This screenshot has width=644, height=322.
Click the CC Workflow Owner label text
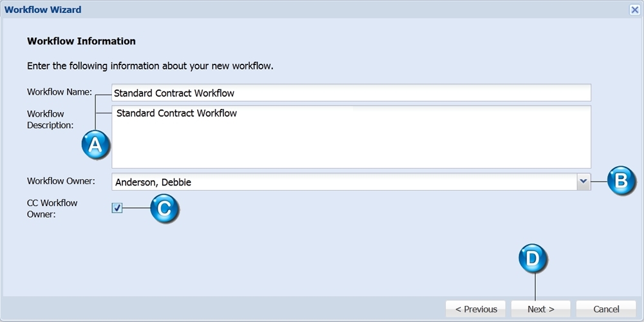point(52,208)
